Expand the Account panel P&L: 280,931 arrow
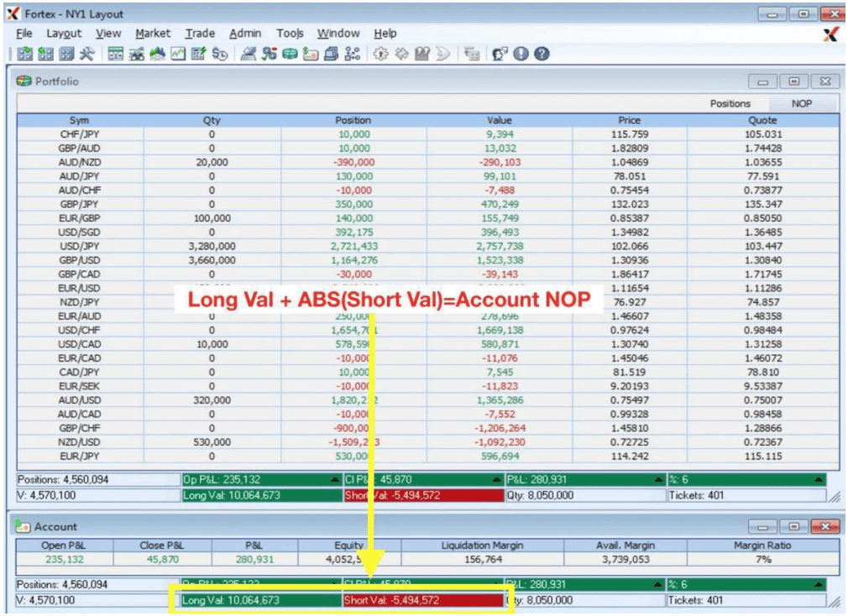 click(x=658, y=585)
